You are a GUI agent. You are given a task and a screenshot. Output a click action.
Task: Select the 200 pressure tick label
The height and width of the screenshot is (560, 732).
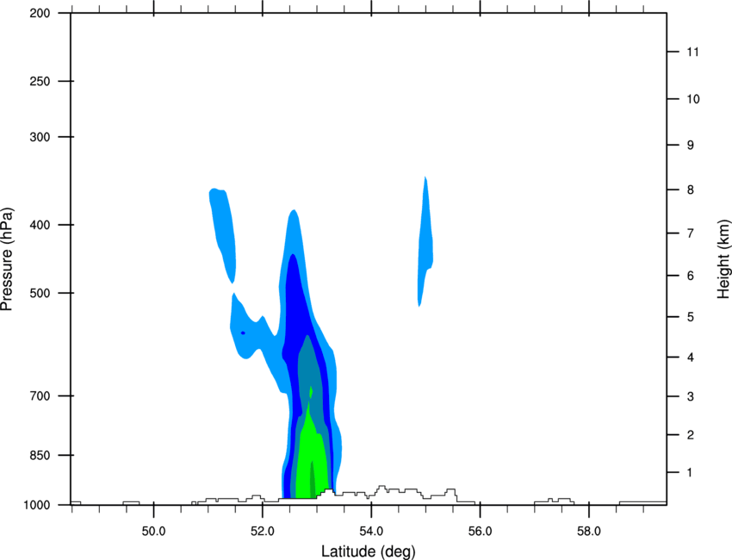click(40, 13)
